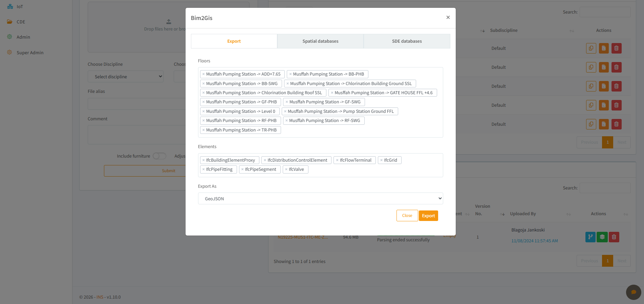Click the upload icon in the drop zone
Screen dimensions: 644x304
click(x=169, y=22)
